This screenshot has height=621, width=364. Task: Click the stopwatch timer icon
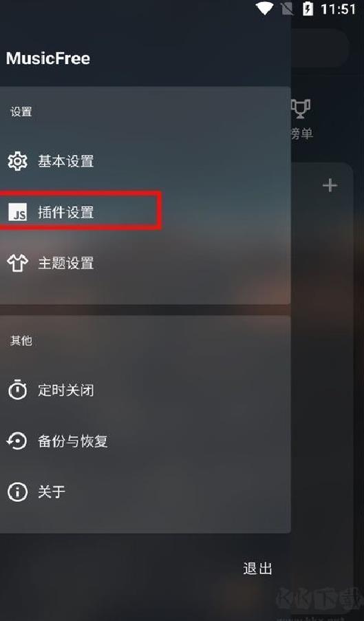click(17, 390)
